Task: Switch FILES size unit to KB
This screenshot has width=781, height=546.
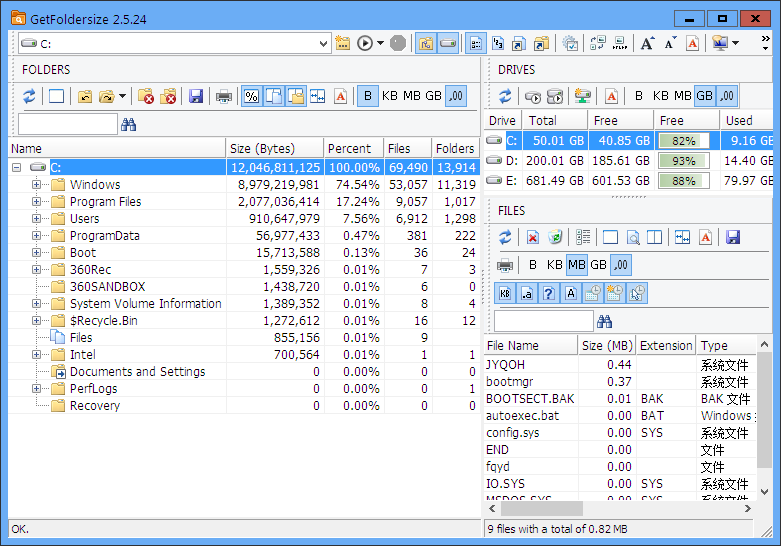Action: (554, 265)
